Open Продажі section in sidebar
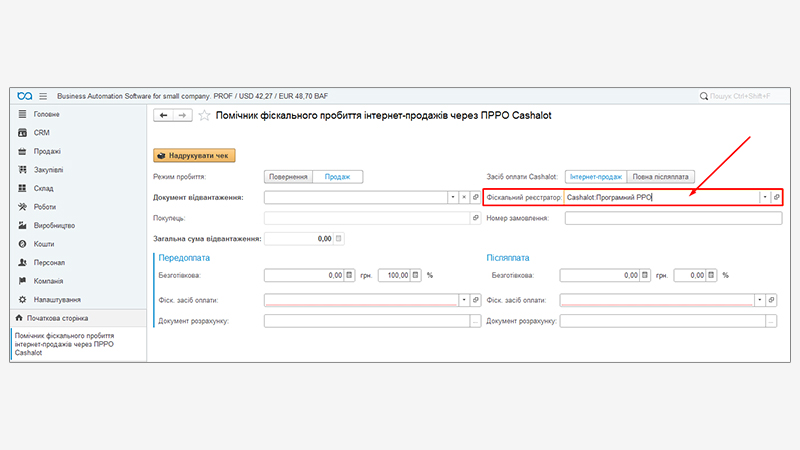The height and width of the screenshot is (450, 800). pos(47,151)
